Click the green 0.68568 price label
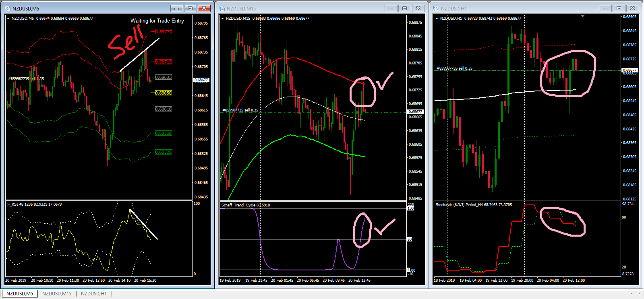 click(164, 133)
